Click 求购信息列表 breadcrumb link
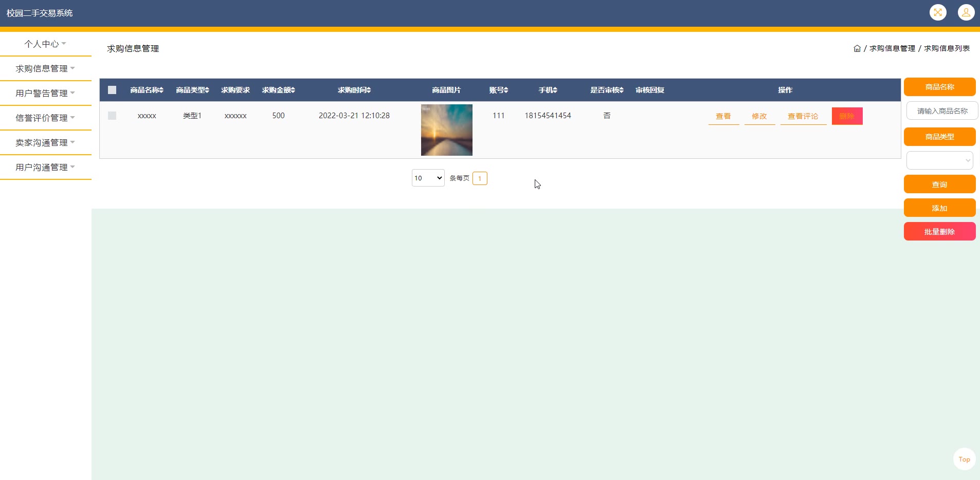 [x=947, y=48]
